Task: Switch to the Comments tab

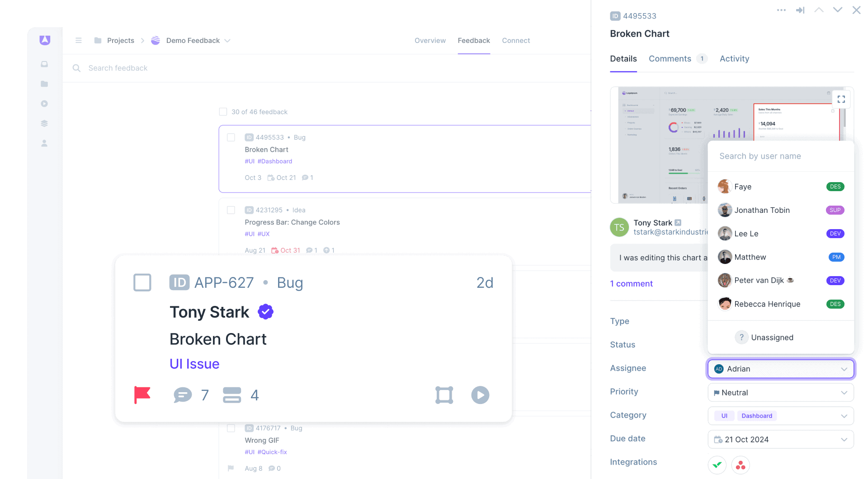Action: click(670, 59)
